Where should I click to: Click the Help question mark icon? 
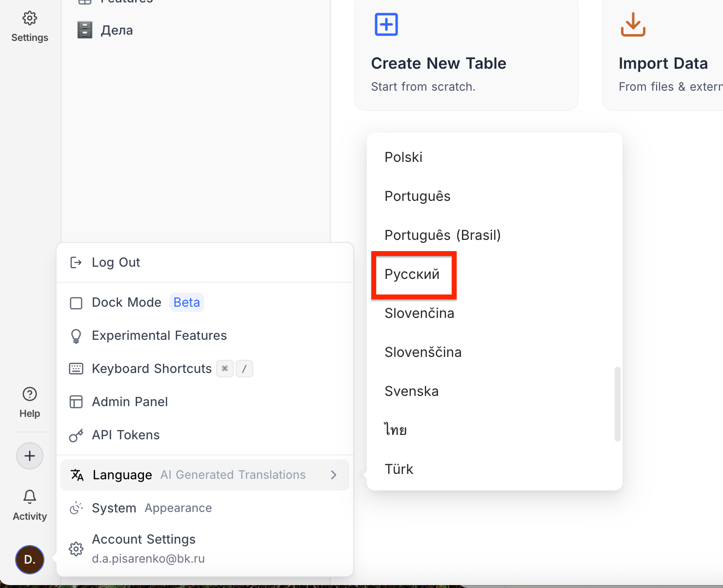(x=30, y=394)
